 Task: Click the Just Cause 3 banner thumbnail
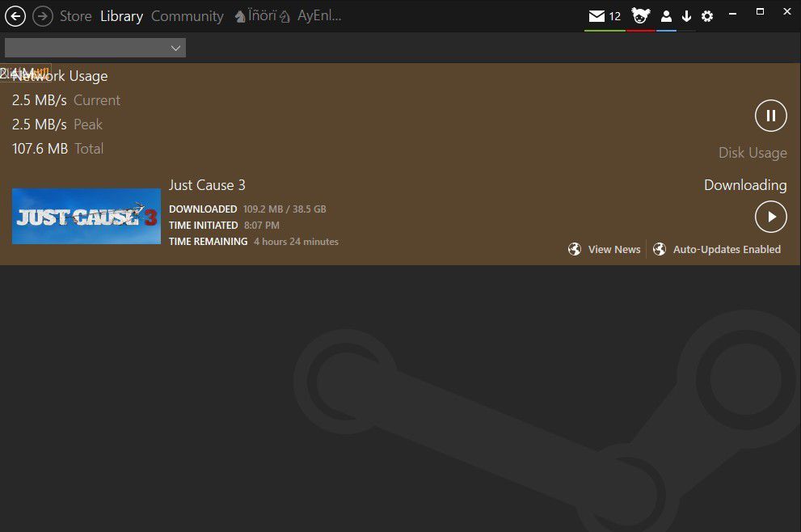86,216
